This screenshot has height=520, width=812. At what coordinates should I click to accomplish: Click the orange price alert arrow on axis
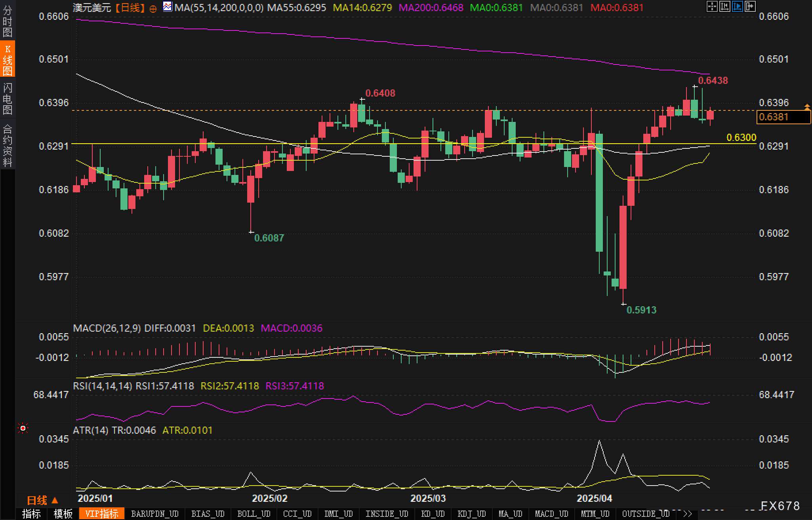pyautogui.click(x=807, y=107)
